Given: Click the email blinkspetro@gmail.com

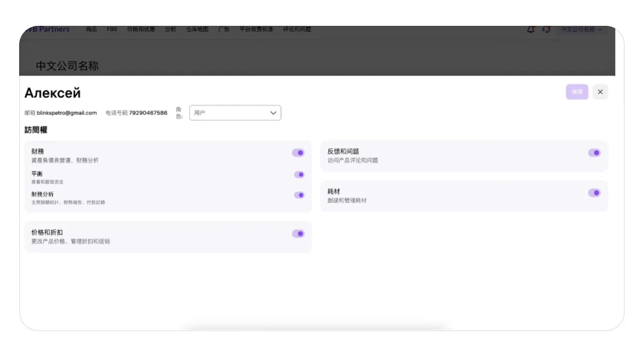Looking at the screenshot, I should tap(67, 113).
